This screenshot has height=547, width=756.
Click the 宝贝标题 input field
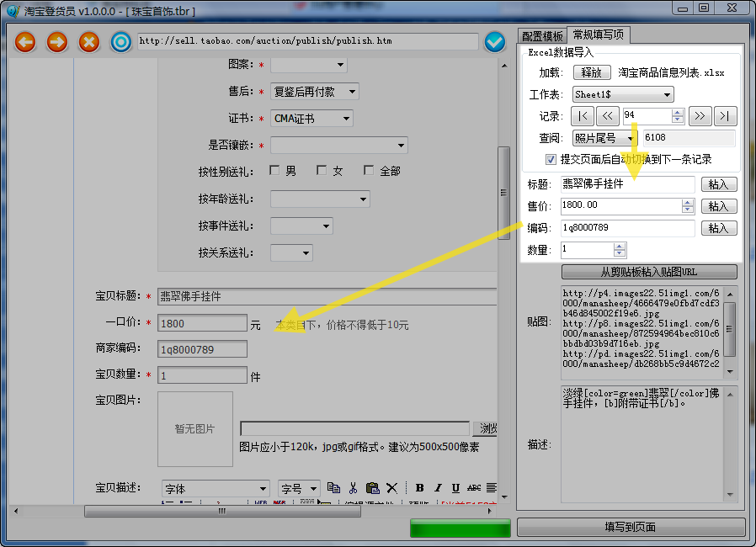(x=327, y=296)
